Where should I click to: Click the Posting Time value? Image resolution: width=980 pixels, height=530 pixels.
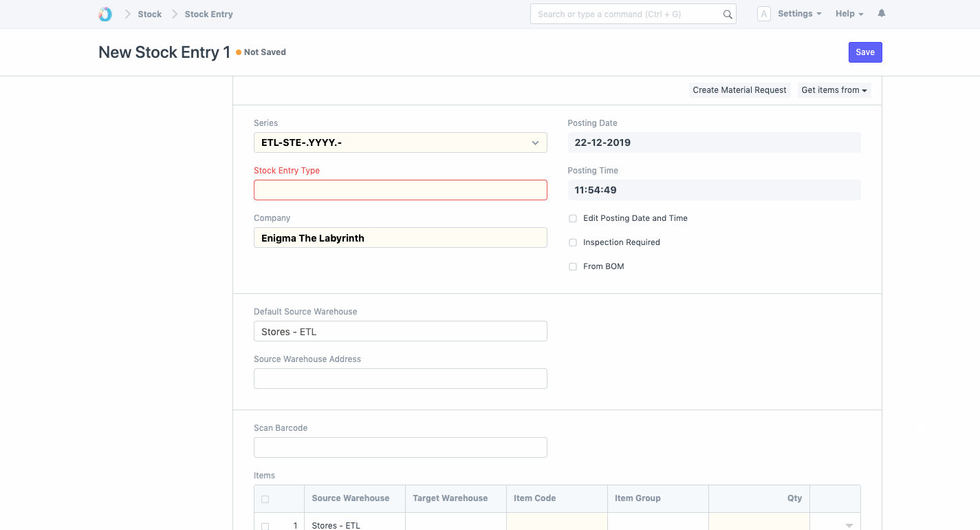tap(714, 190)
